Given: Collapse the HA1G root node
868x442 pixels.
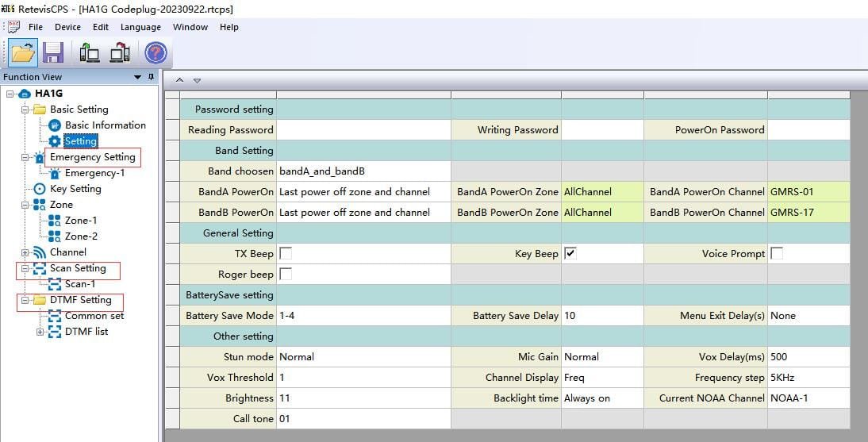Looking at the screenshot, I should pyautogui.click(x=10, y=94).
